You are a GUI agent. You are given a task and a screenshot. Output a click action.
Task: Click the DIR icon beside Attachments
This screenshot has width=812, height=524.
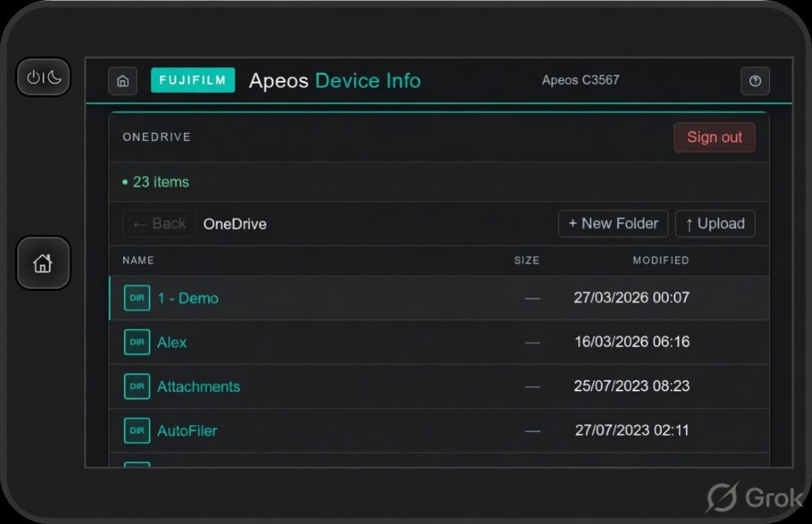[x=137, y=387]
